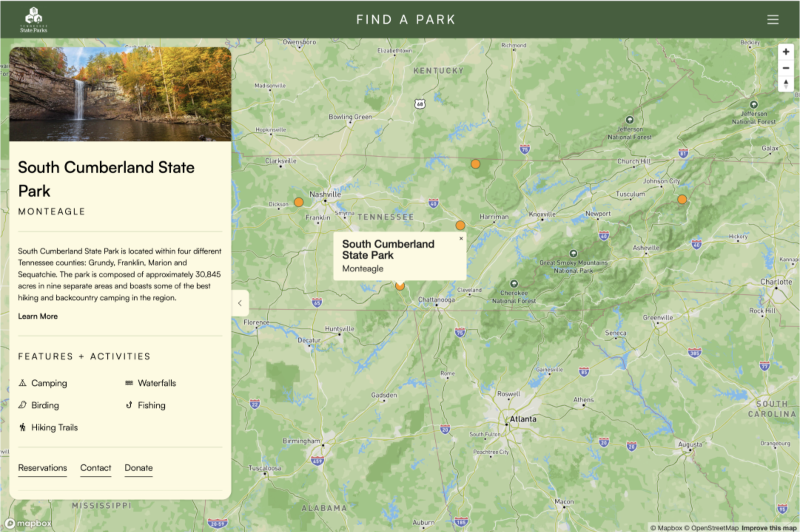Click the Donate link
Screen dimensions: 800x532
(x=138, y=468)
